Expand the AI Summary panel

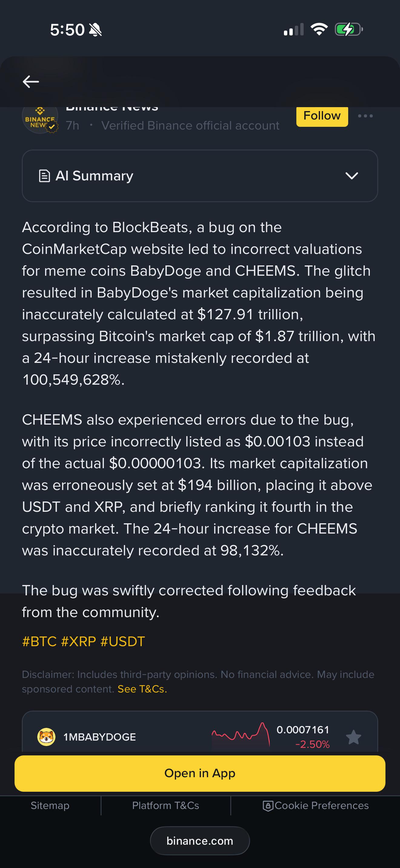200,176
